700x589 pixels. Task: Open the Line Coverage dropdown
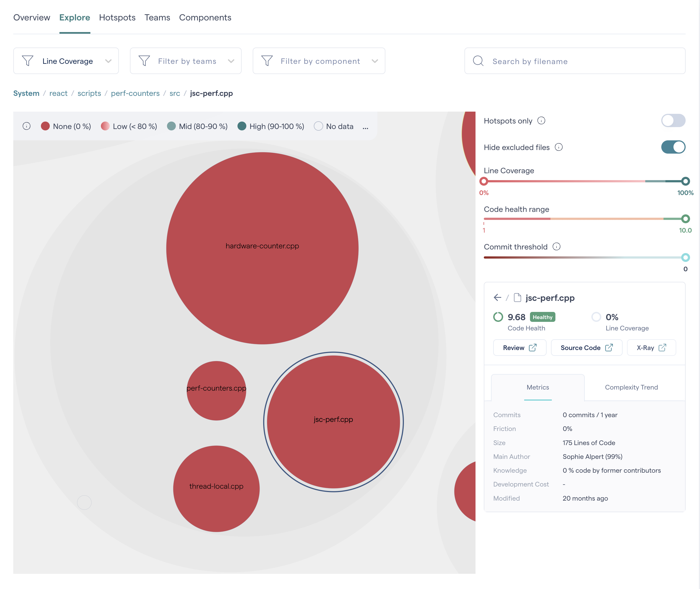(x=66, y=61)
